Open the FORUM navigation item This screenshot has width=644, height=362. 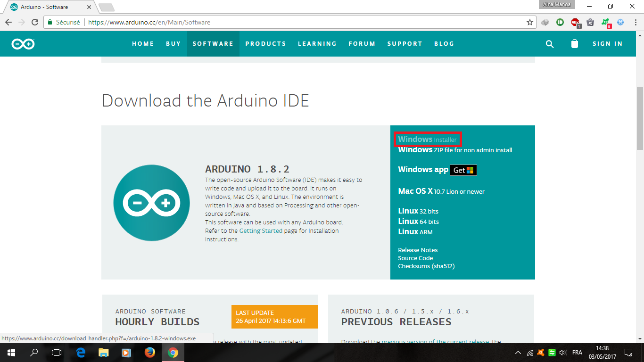[x=362, y=44]
